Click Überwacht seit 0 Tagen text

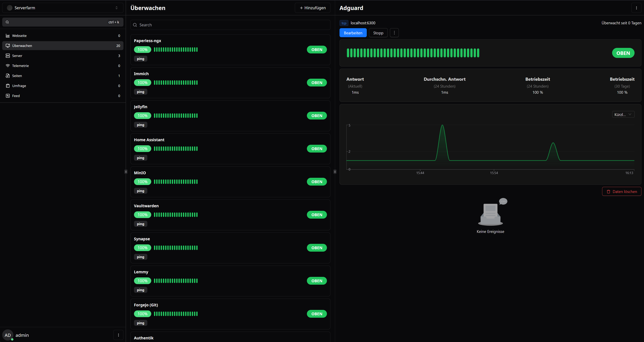click(621, 23)
